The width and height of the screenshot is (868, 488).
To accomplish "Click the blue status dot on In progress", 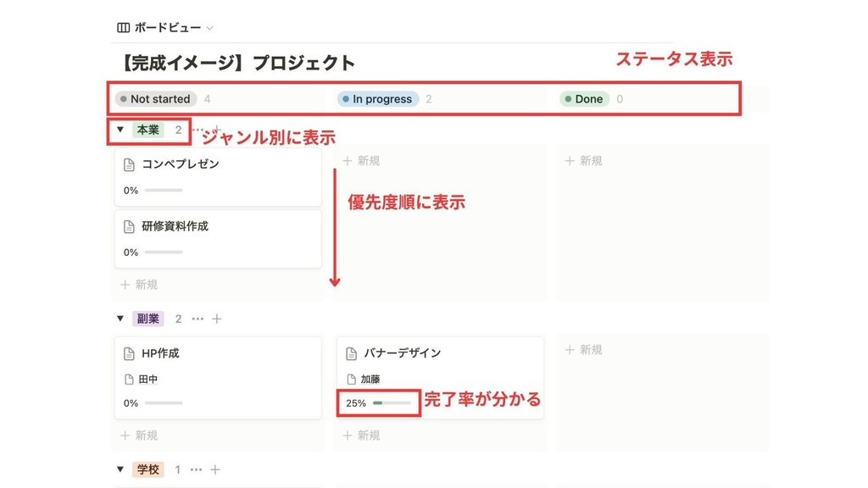I will tap(347, 98).
